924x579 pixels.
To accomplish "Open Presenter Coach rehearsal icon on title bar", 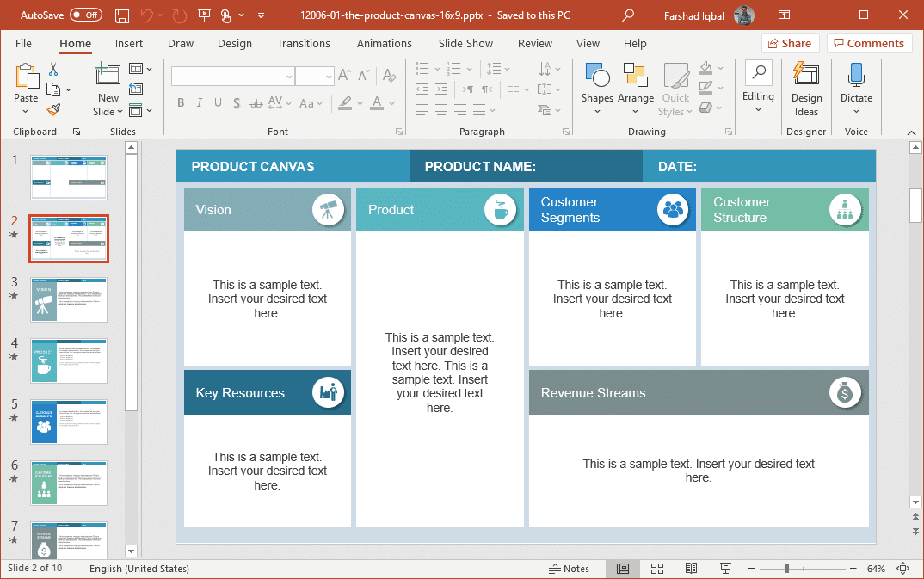I will point(203,15).
